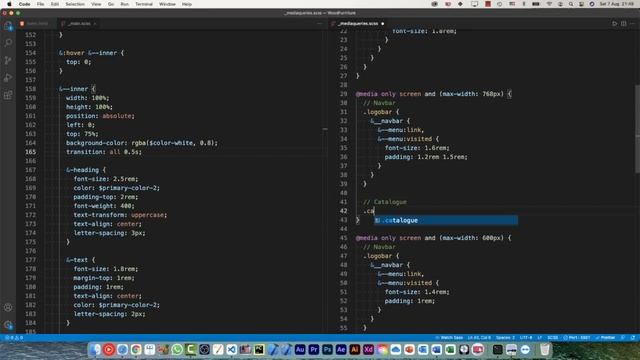
Task: Switch to the _main.scss tab
Action: tap(79, 24)
